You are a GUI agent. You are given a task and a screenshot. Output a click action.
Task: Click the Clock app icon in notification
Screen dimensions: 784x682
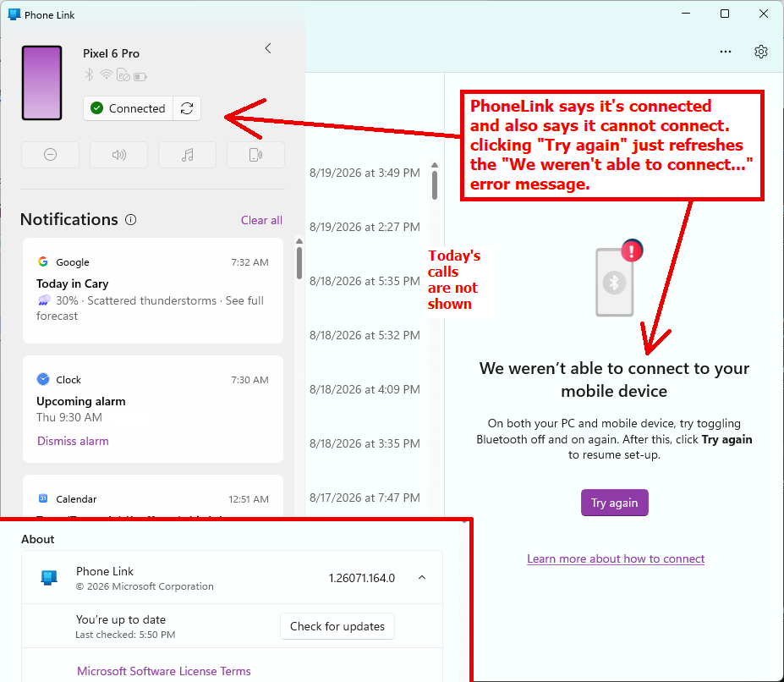tap(43, 379)
